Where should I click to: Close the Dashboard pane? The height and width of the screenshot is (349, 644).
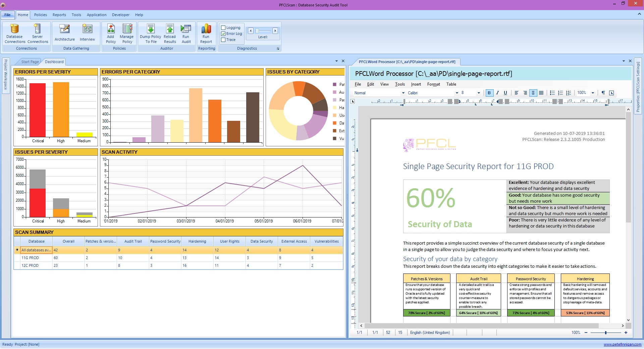point(343,61)
